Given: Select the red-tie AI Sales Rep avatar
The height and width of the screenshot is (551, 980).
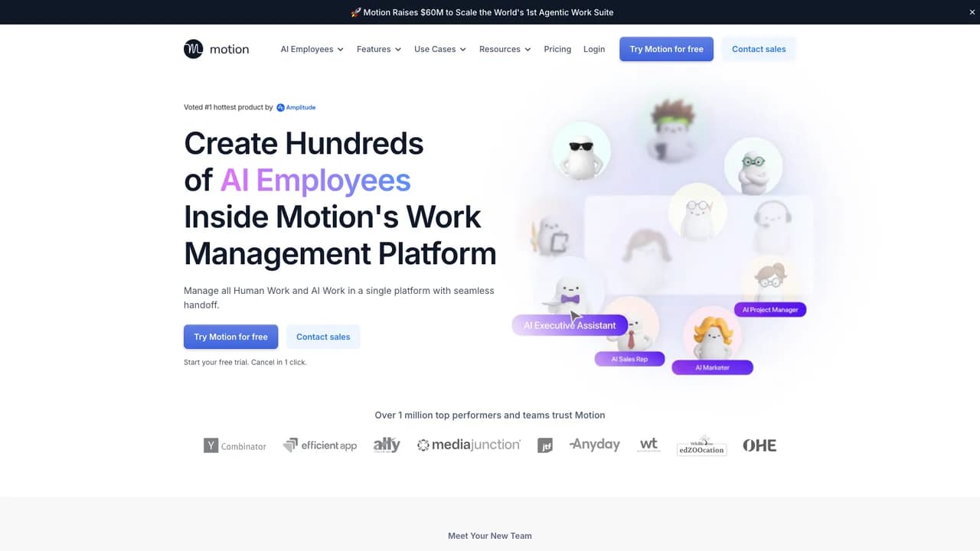Looking at the screenshot, I should click(631, 324).
